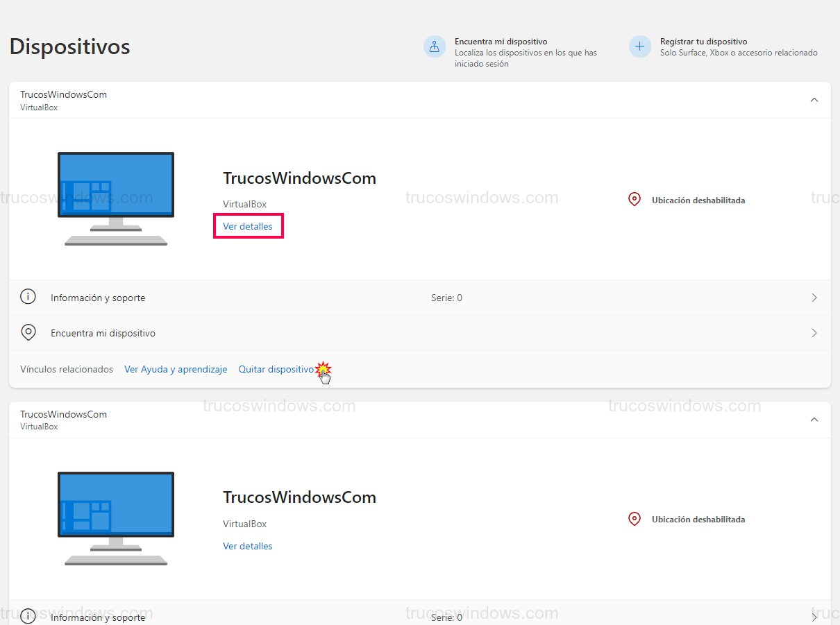The height and width of the screenshot is (625, 840).
Task: Click the plus icon to register device
Action: click(x=639, y=47)
